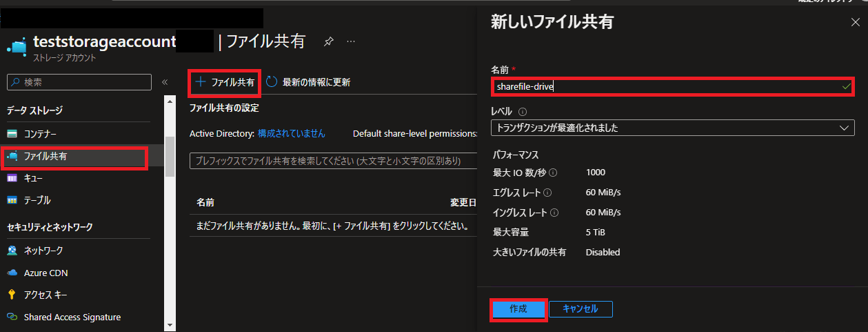The height and width of the screenshot is (332, 868).
Task: Click the sidebar 検索 box
Action: click(79, 81)
